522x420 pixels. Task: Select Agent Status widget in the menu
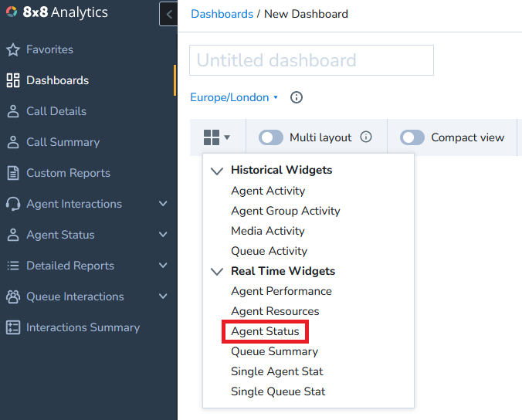pyautogui.click(x=265, y=331)
